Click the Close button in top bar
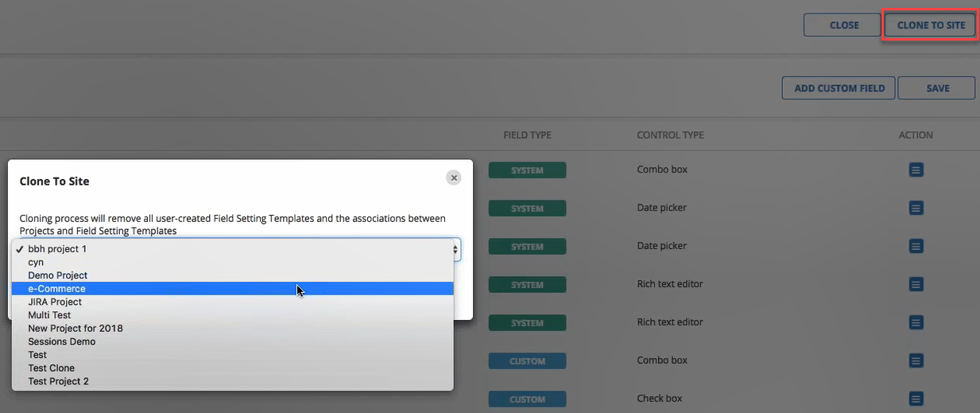 [x=843, y=25]
